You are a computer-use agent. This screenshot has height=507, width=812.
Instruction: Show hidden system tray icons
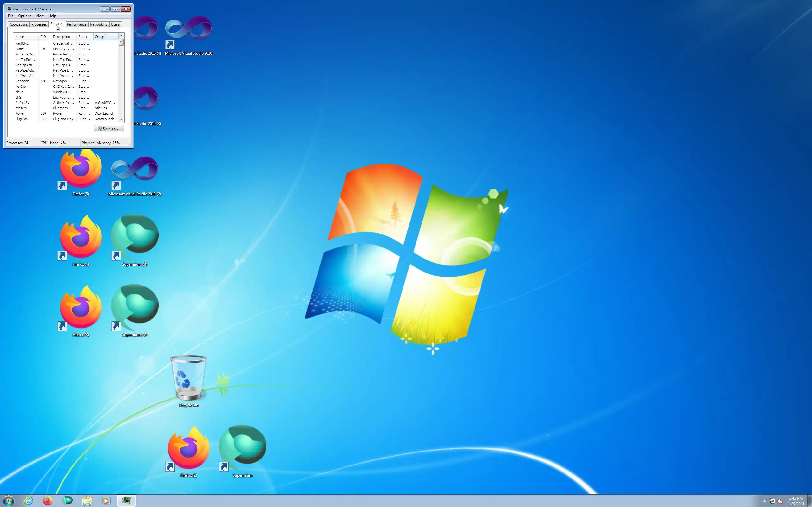764,501
